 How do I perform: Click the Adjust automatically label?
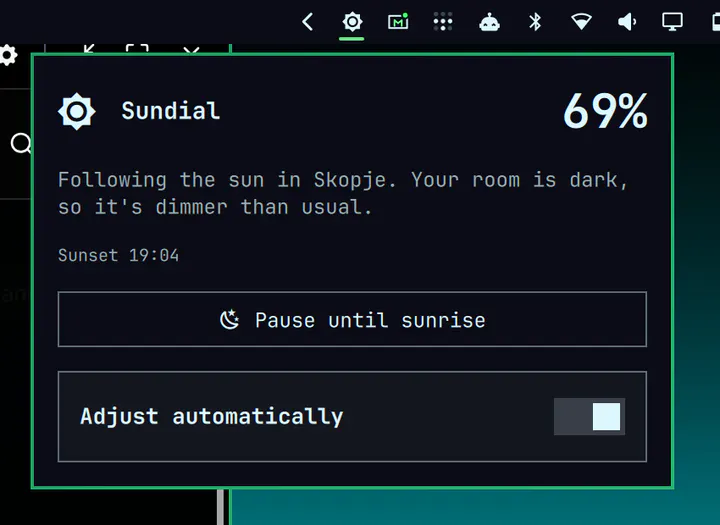tap(212, 417)
